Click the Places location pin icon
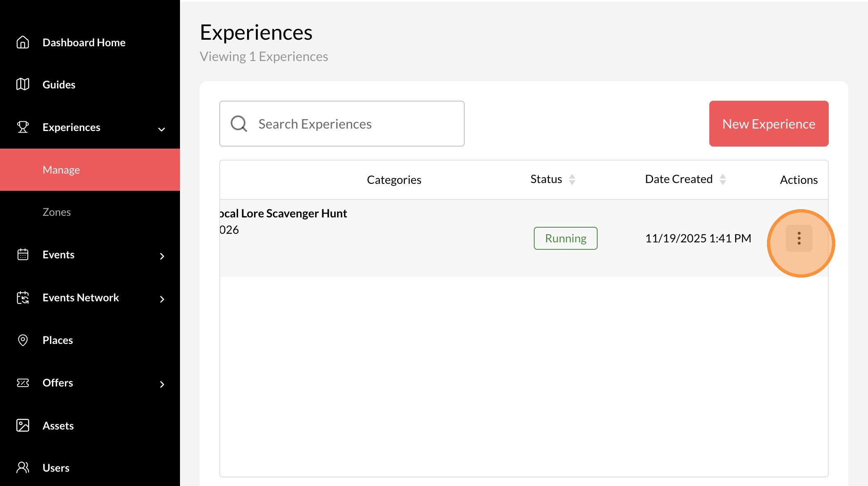 (23, 340)
